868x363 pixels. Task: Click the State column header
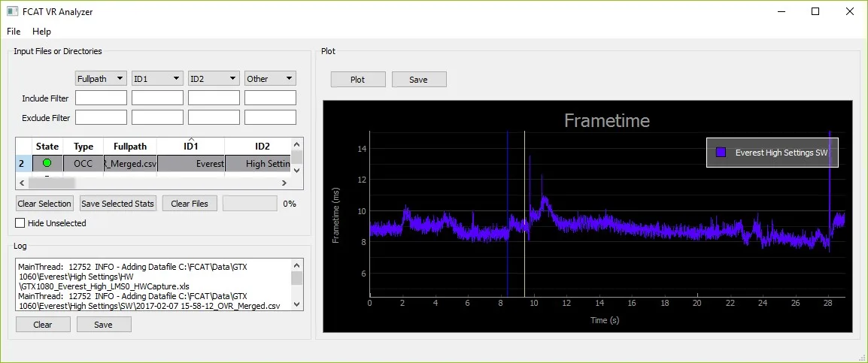[x=47, y=147]
